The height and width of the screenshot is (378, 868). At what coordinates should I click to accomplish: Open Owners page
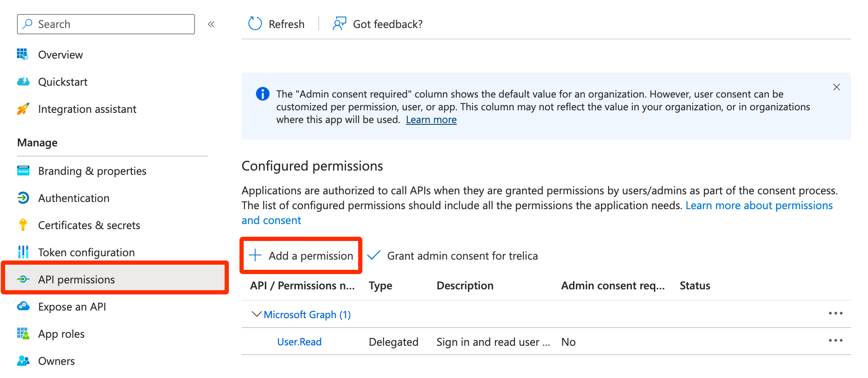tap(56, 361)
